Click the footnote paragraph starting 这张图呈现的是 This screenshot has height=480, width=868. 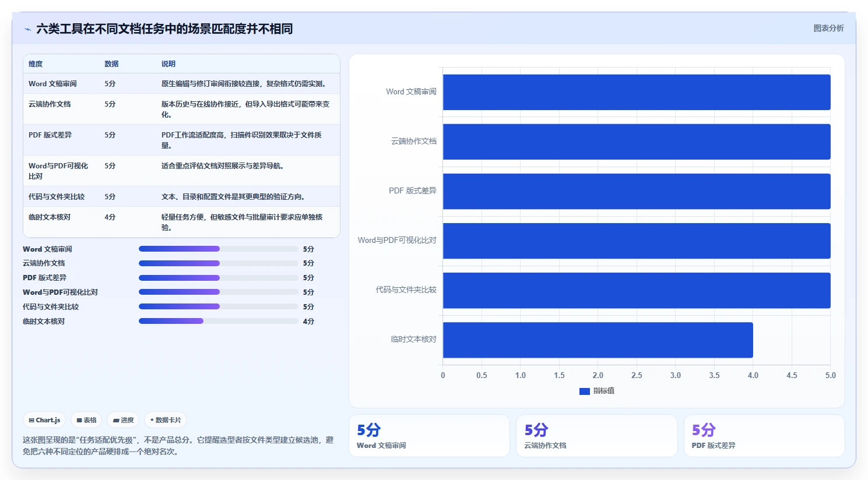coord(178,446)
